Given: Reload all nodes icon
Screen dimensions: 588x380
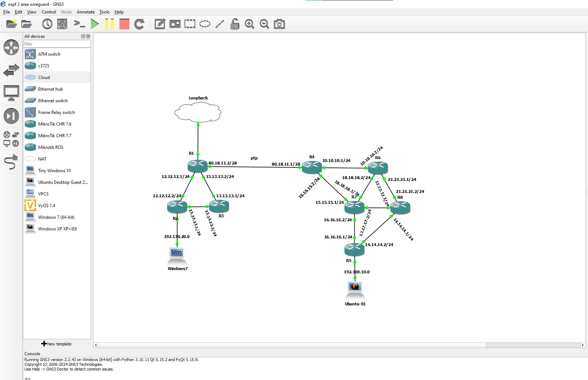Looking at the screenshot, I should [139, 24].
